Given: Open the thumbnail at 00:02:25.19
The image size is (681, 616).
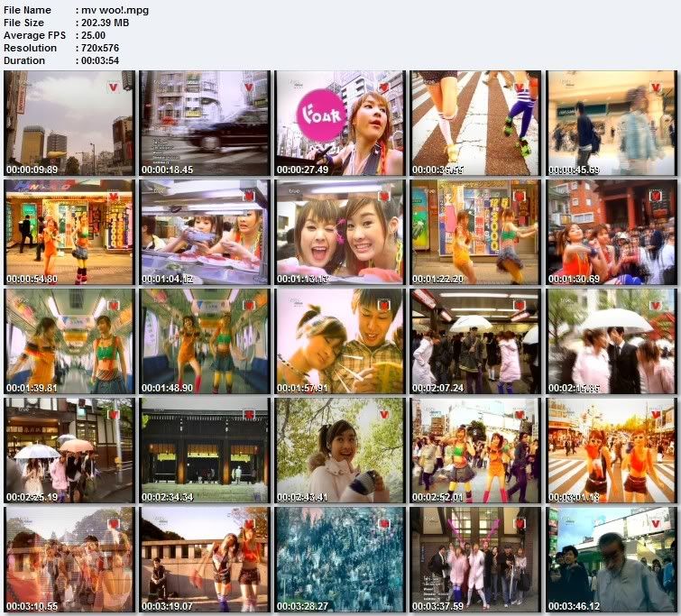Looking at the screenshot, I should (x=69, y=450).
